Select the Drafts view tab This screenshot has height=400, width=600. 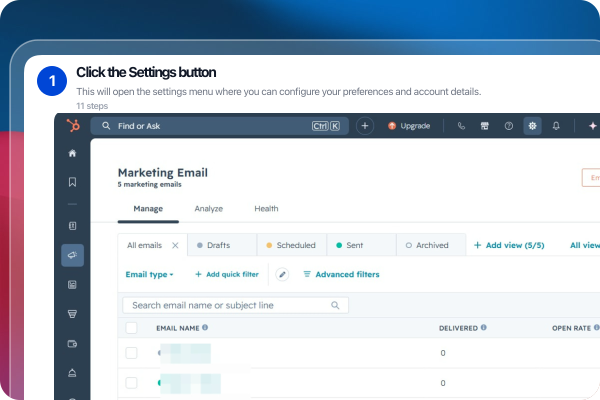pos(222,245)
